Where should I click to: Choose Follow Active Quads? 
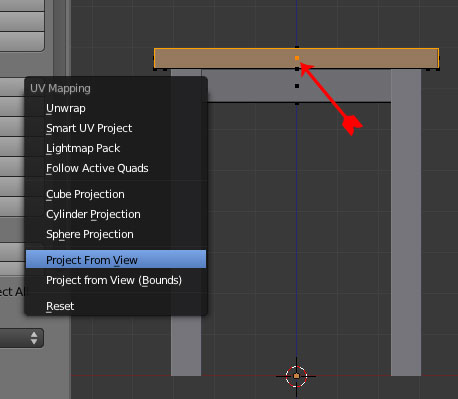116,168
